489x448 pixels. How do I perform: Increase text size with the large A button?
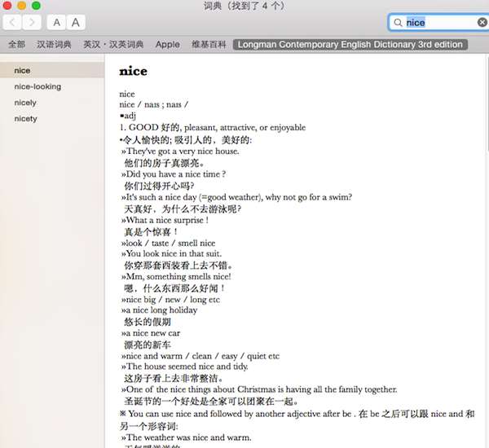(76, 23)
